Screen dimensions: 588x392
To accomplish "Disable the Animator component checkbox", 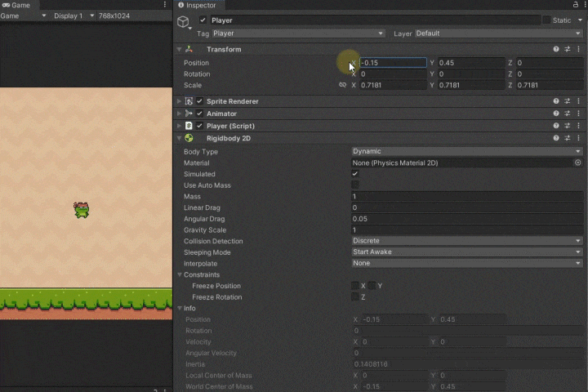I will (x=199, y=114).
